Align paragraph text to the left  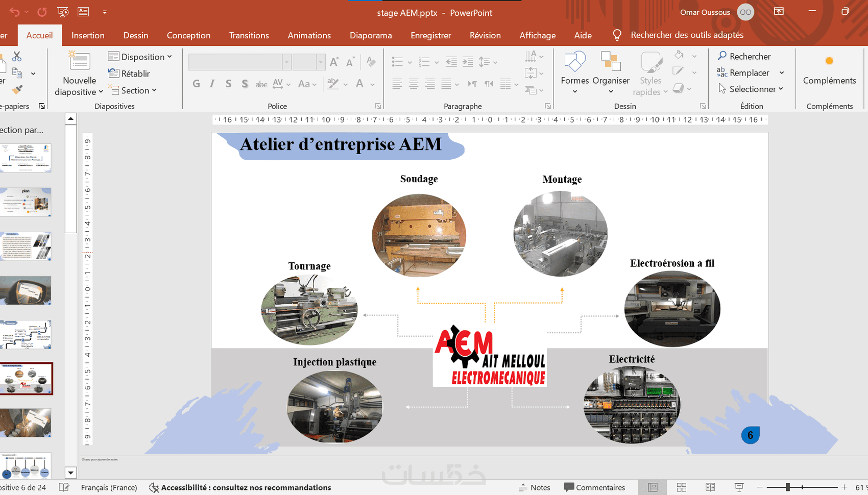pos(397,84)
